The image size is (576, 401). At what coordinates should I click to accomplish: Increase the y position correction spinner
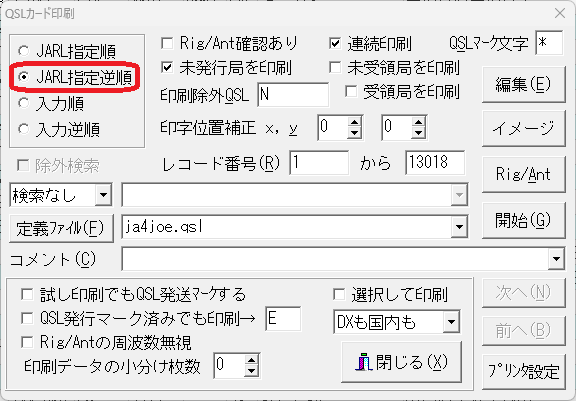(x=418, y=122)
